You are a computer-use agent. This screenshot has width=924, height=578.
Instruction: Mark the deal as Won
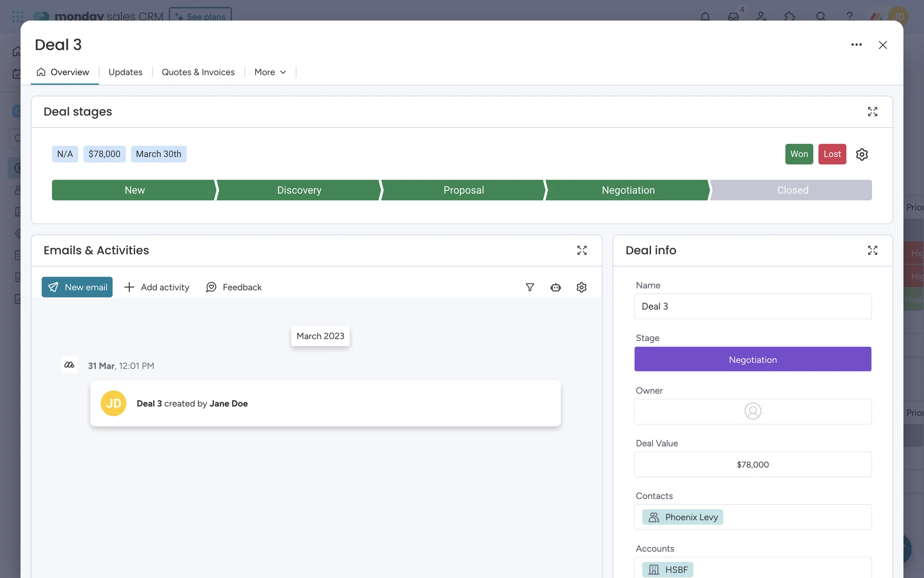pos(799,154)
